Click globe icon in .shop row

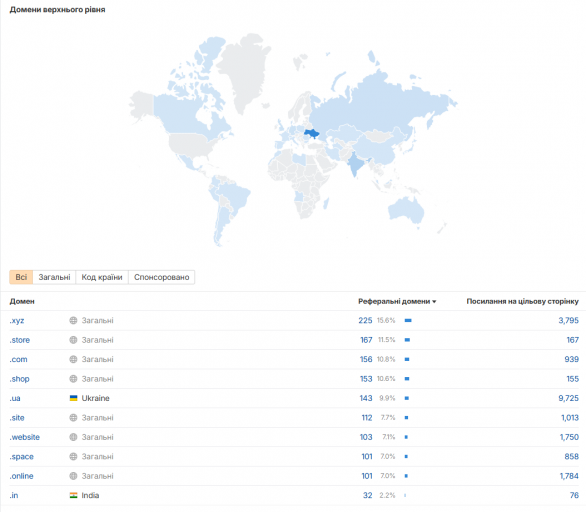point(73,379)
